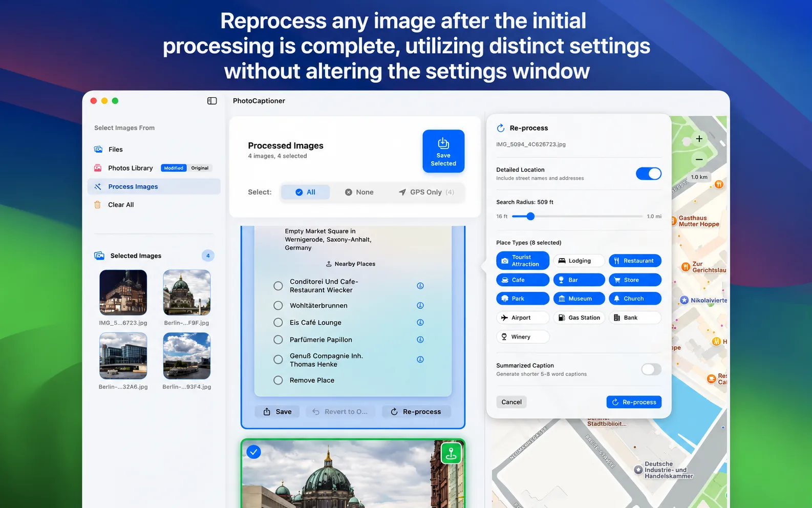Toggle Detailed Location switch
Viewport: 812px width, 508px height.
click(649, 174)
